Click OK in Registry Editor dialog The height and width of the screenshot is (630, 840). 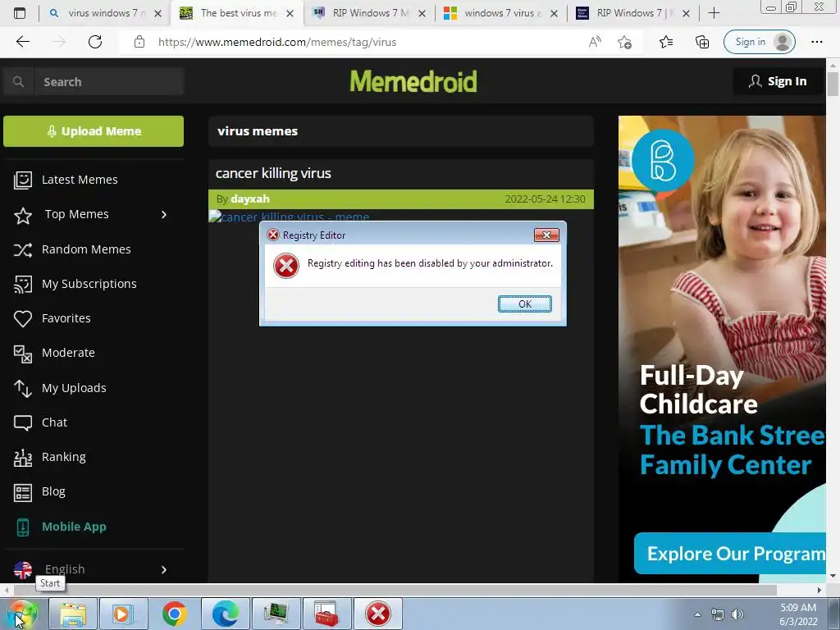pos(524,304)
